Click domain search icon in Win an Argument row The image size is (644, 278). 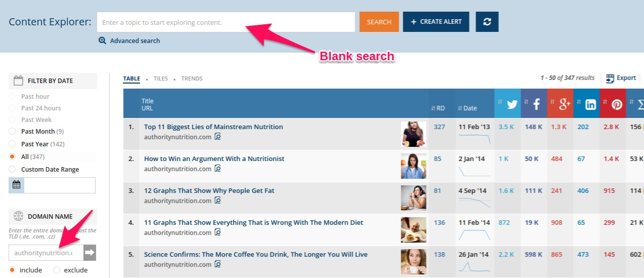218,169
